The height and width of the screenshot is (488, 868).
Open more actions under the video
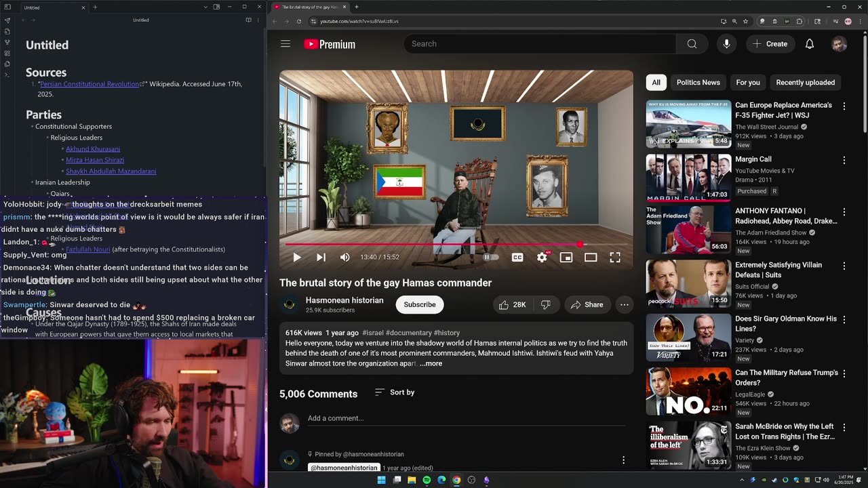tap(625, 305)
